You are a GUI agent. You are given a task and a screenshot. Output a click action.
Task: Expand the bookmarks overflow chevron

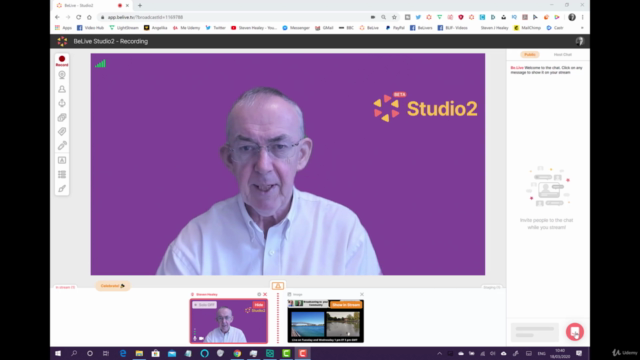click(582, 28)
